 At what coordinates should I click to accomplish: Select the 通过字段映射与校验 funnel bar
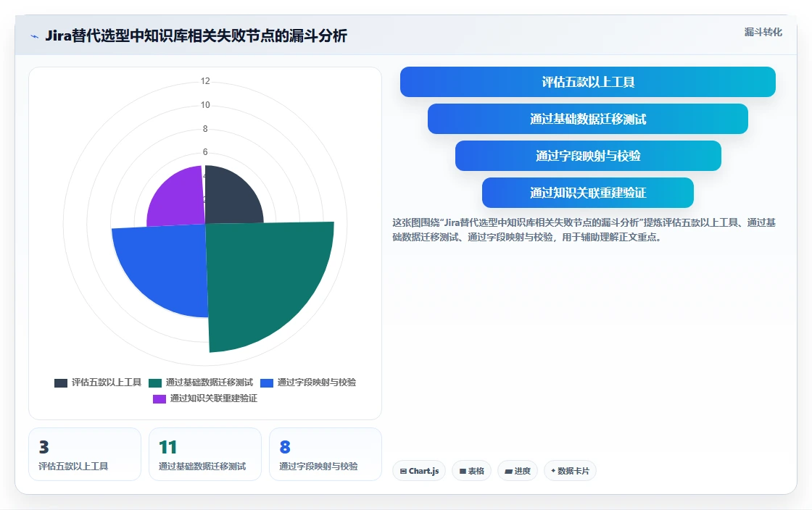click(x=588, y=156)
